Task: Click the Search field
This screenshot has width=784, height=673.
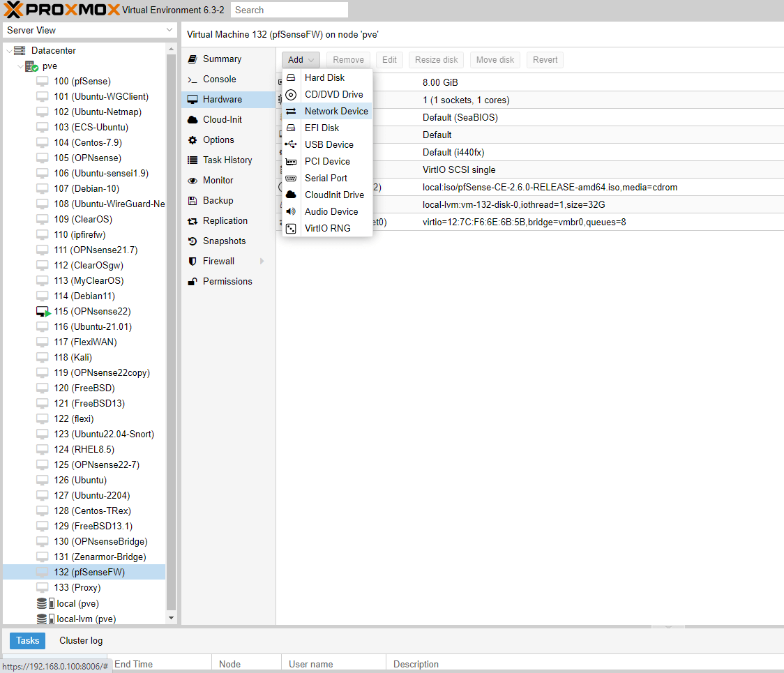Action: click(289, 10)
